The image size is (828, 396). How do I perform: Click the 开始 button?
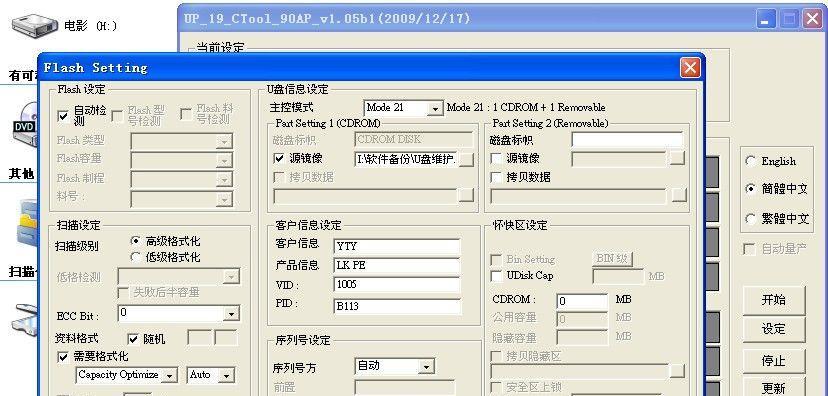(x=774, y=300)
